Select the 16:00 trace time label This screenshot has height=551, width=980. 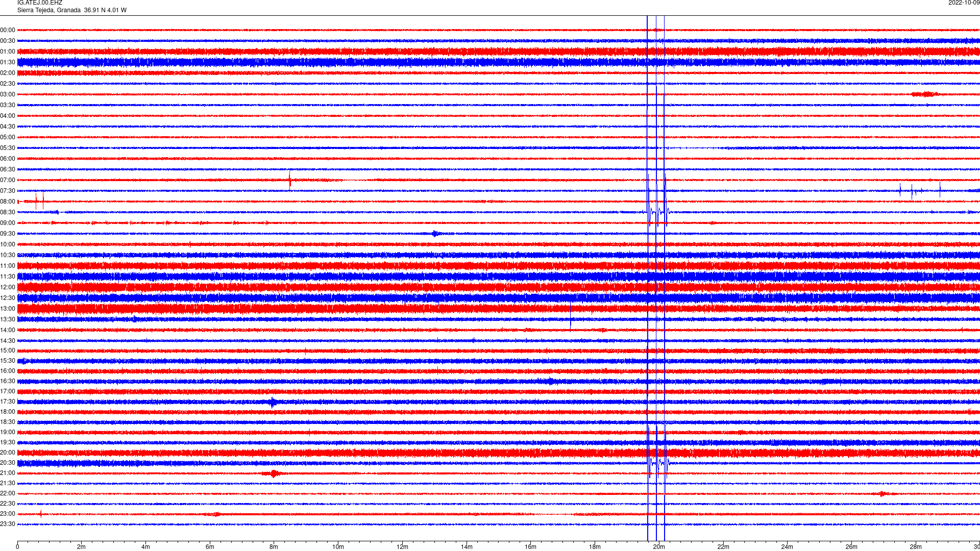pos(8,371)
